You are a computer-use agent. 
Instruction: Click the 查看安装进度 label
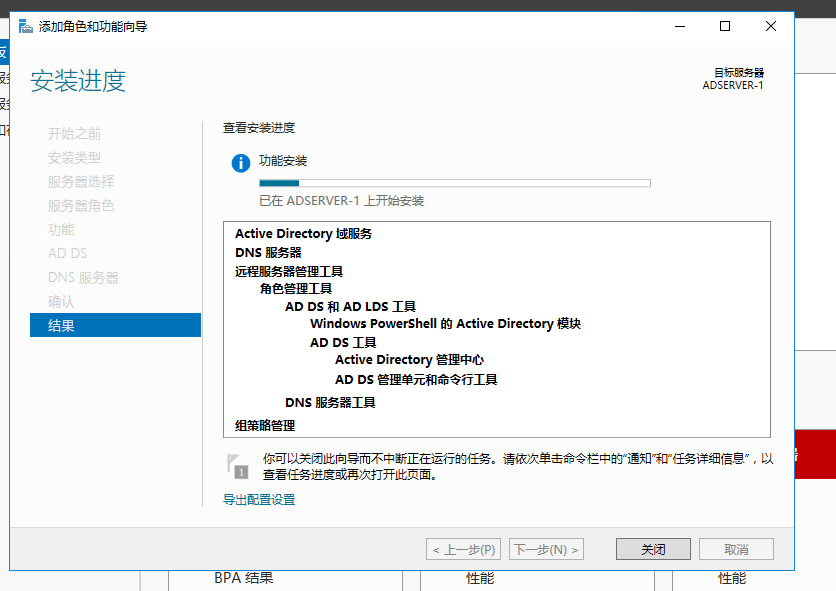coord(259,128)
